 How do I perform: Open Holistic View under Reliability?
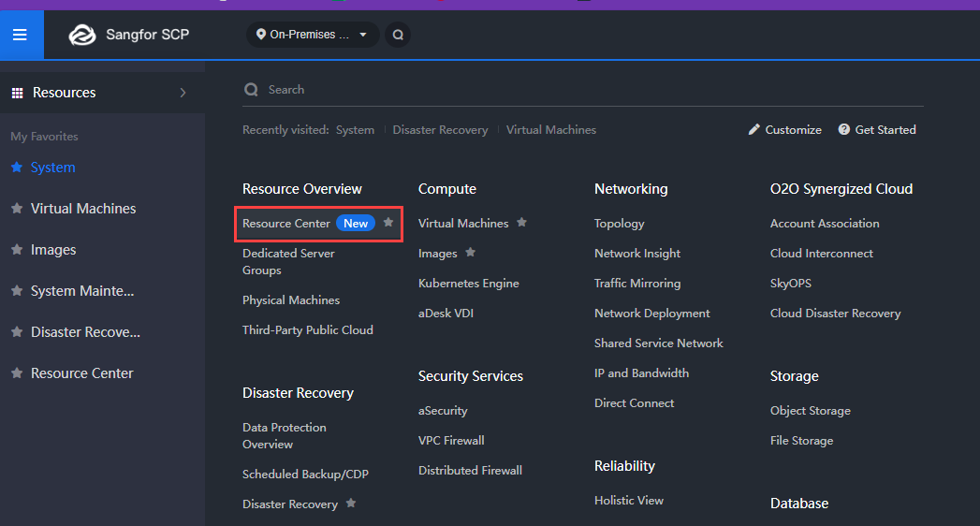click(x=629, y=501)
